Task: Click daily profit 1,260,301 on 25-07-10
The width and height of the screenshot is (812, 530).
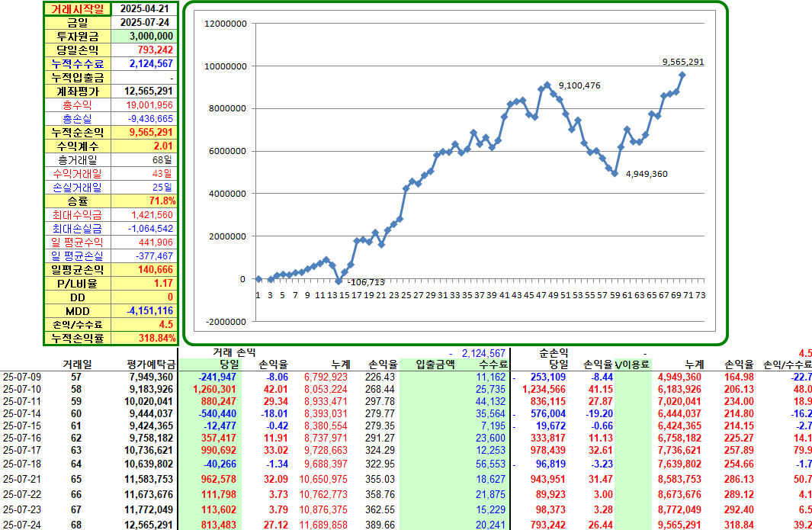Action: pyautogui.click(x=214, y=389)
